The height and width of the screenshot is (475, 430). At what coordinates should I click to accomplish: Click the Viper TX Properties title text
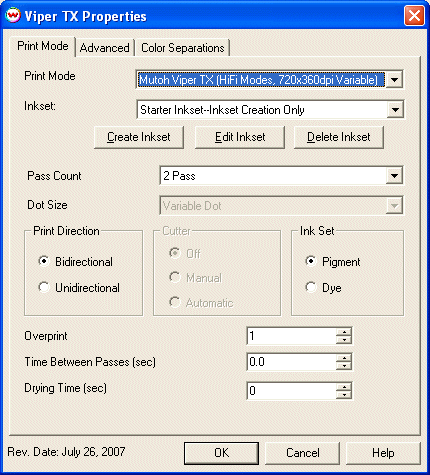coord(86,16)
